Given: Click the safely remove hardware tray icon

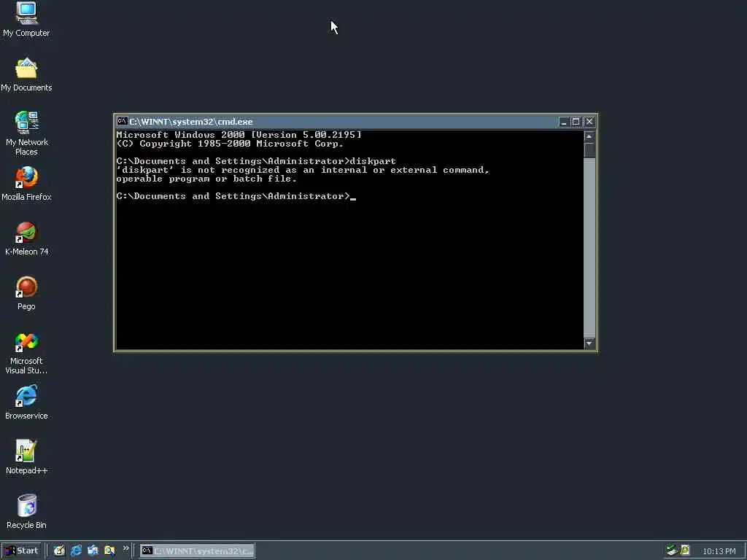Looking at the screenshot, I should point(672,551).
